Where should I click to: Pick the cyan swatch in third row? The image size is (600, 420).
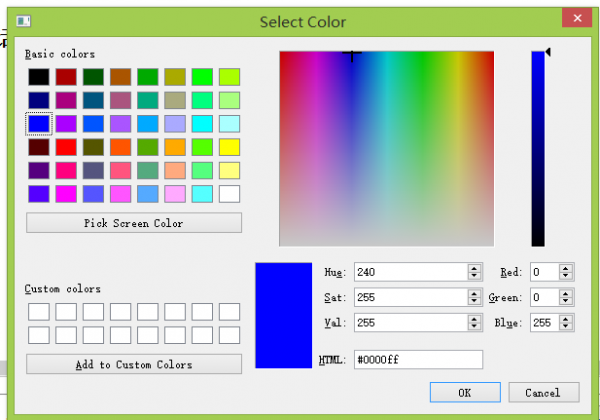pos(202,124)
